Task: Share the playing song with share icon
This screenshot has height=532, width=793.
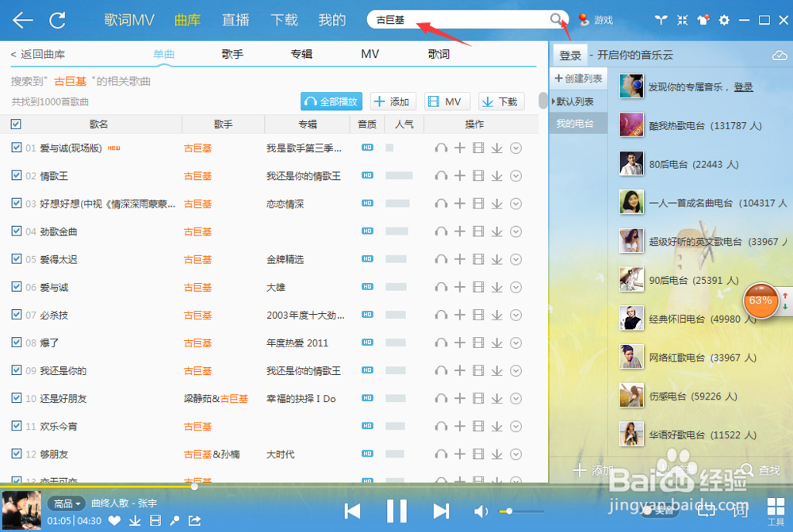Action: [195, 520]
